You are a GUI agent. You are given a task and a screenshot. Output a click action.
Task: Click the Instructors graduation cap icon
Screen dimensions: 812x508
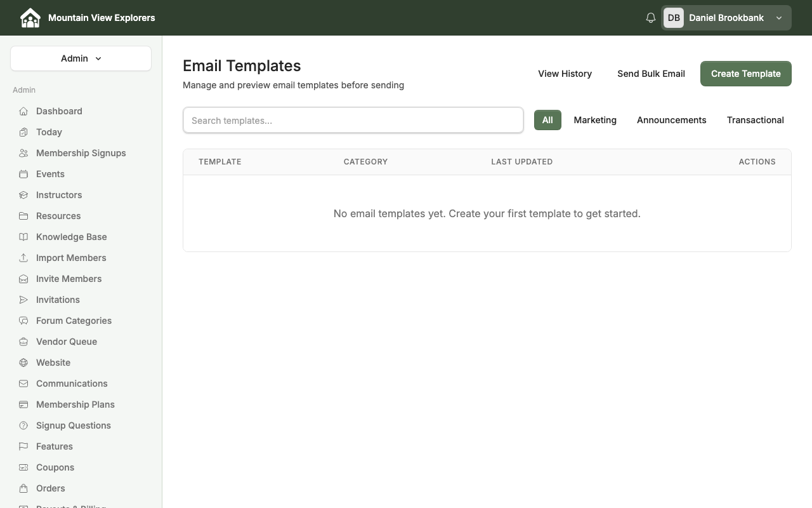[23, 195]
